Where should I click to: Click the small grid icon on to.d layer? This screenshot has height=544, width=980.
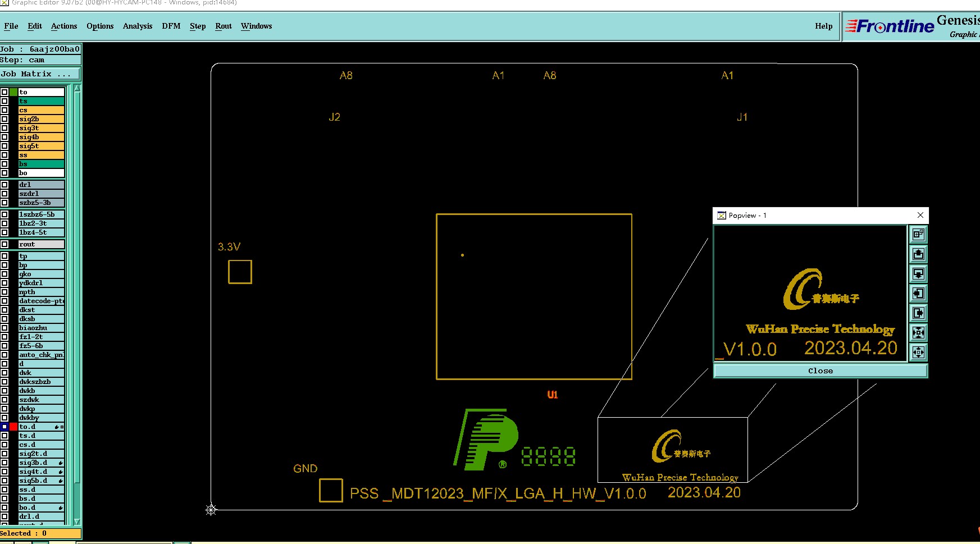click(62, 427)
